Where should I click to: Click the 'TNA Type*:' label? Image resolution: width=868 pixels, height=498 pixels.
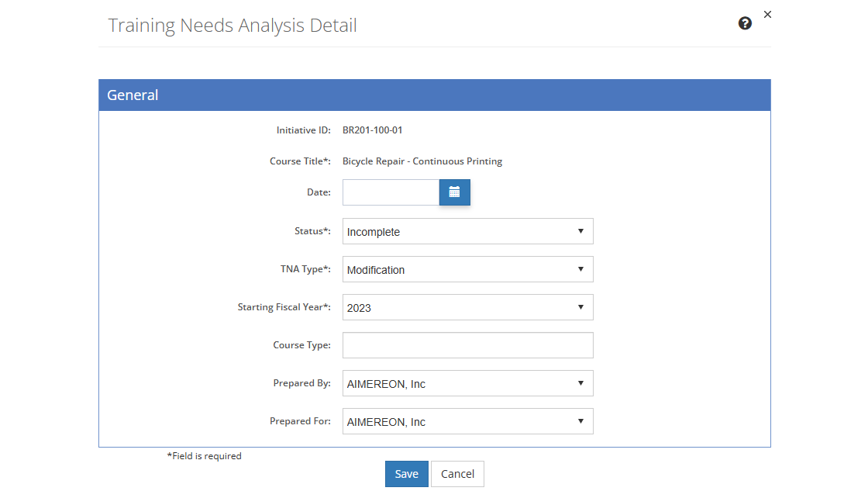click(305, 269)
